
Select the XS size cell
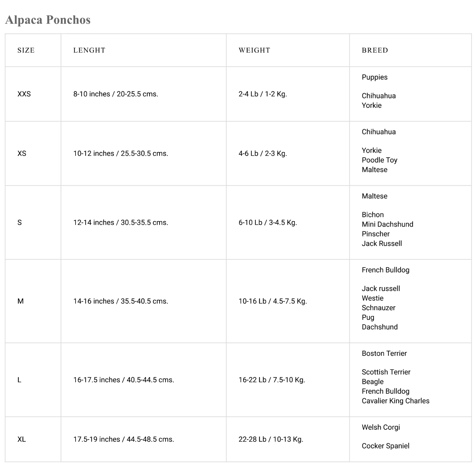coord(22,154)
